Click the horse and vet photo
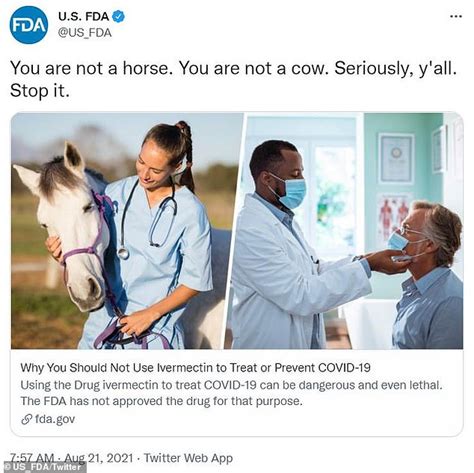This screenshot has height=473, width=474. pos(127,231)
